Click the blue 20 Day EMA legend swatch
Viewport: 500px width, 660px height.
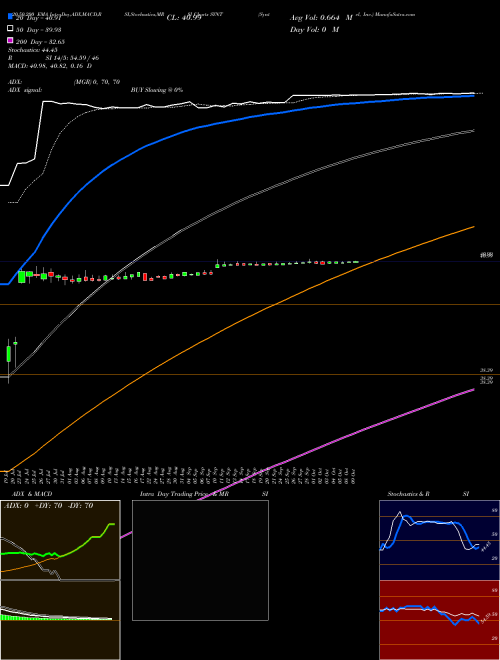tap(10, 17)
